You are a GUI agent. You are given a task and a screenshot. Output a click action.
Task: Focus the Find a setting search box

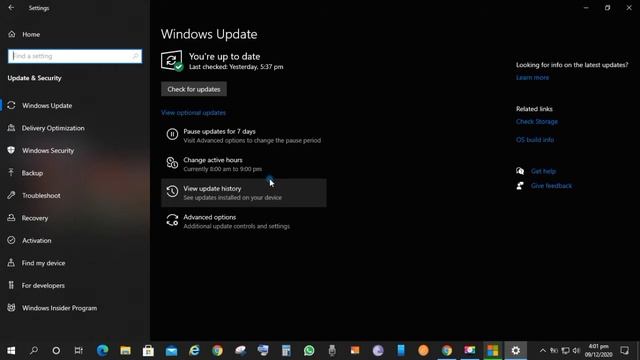pyautogui.click(x=75, y=56)
